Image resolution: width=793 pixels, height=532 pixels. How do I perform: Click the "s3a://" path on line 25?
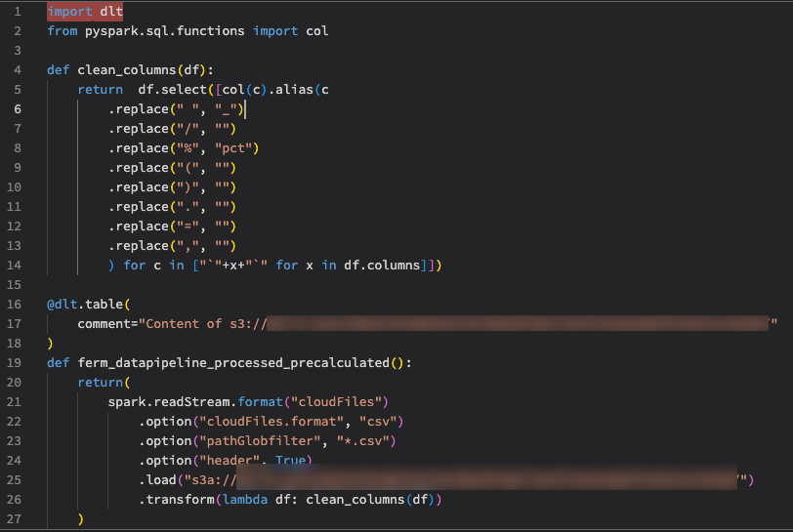(x=209, y=479)
